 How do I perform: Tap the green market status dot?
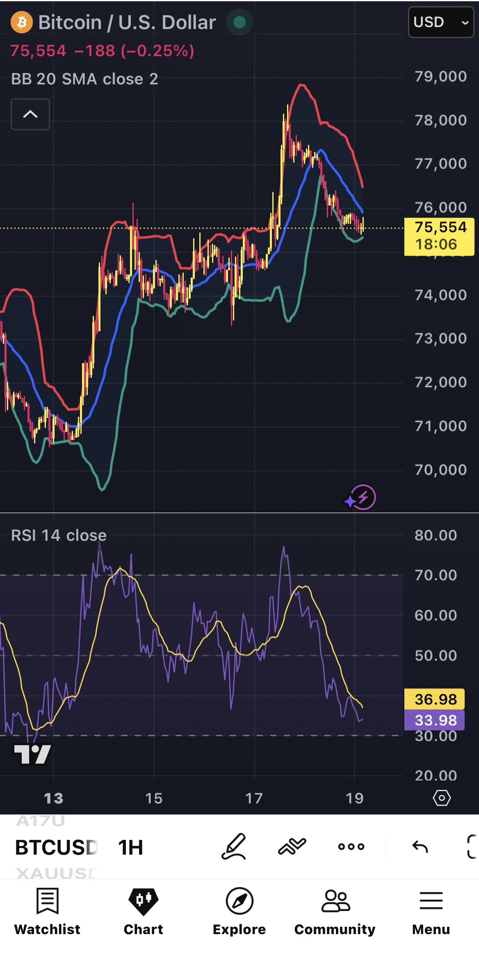[x=239, y=22]
